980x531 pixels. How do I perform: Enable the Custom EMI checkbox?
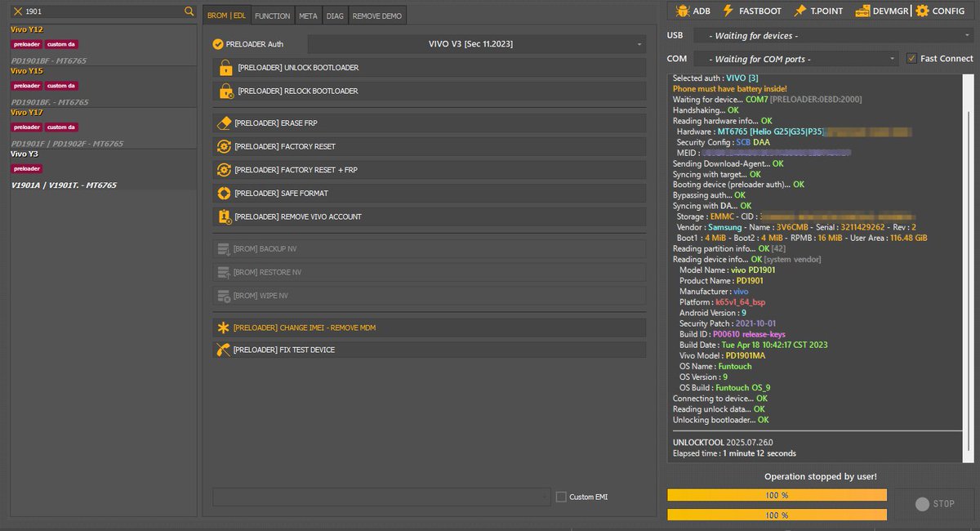click(561, 497)
